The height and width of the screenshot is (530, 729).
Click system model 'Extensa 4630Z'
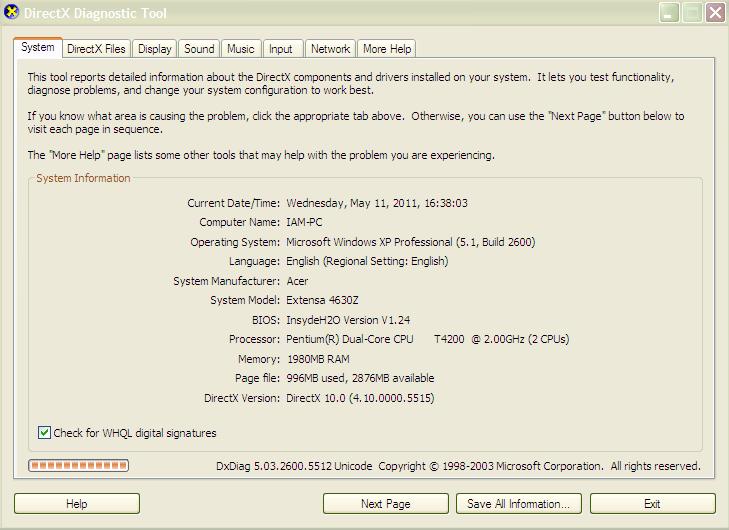coord(322,300)
